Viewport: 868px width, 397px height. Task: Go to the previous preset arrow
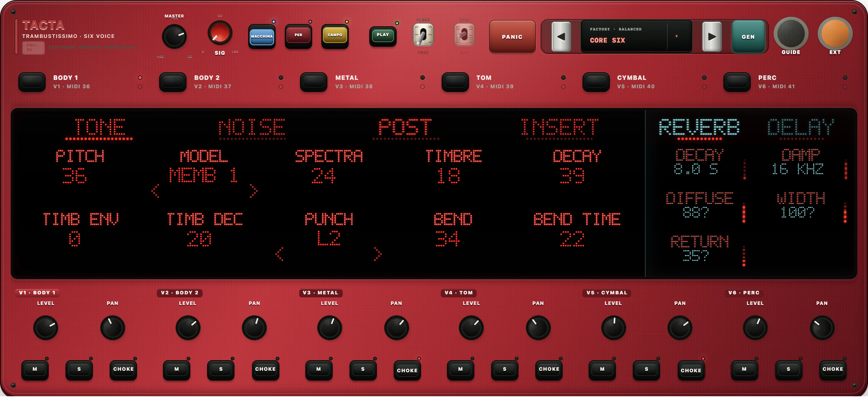click(x=561, y=37)
